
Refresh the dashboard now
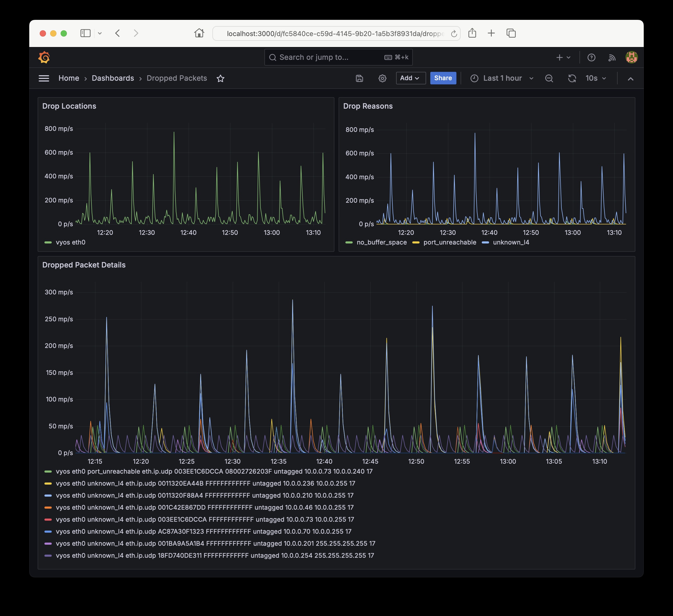coord(572,78)
